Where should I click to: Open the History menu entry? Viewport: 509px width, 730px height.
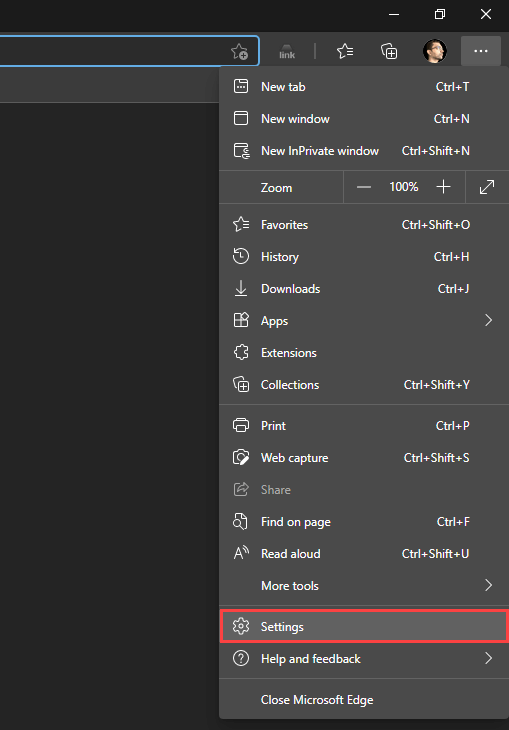[x=364, y=257]
